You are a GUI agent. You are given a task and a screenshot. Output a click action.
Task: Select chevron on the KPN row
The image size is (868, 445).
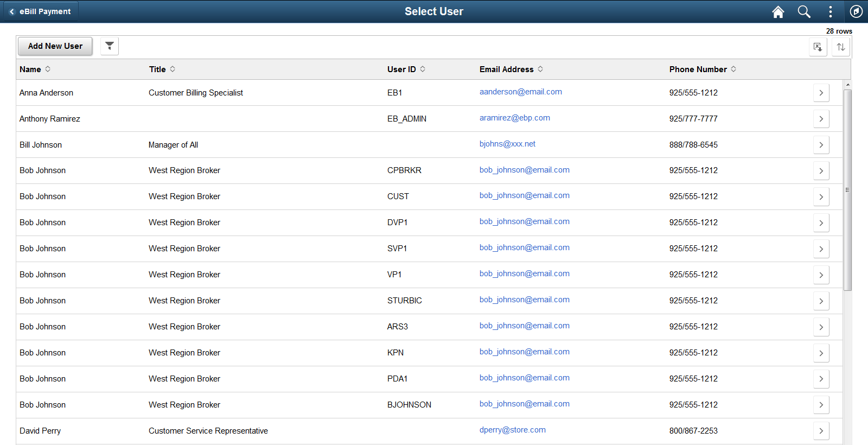(x=821, y=353)
